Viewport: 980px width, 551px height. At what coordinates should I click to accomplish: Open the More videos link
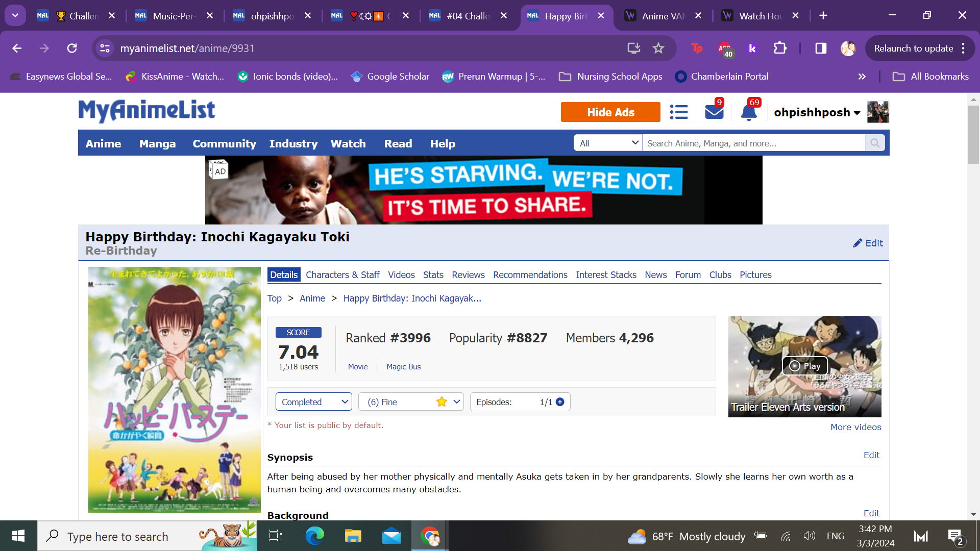pyautogui.click(x=855, y=427)
